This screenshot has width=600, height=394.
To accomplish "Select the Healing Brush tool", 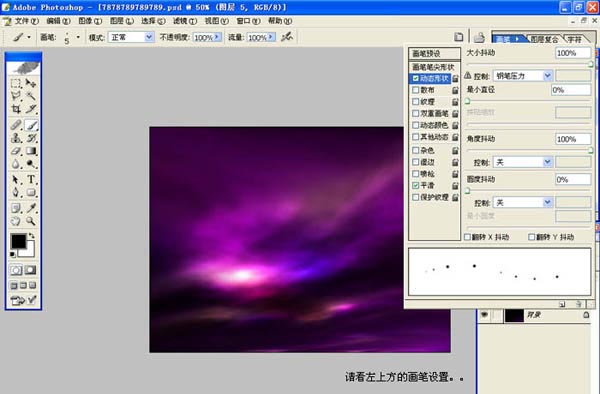I will (16, 125).
